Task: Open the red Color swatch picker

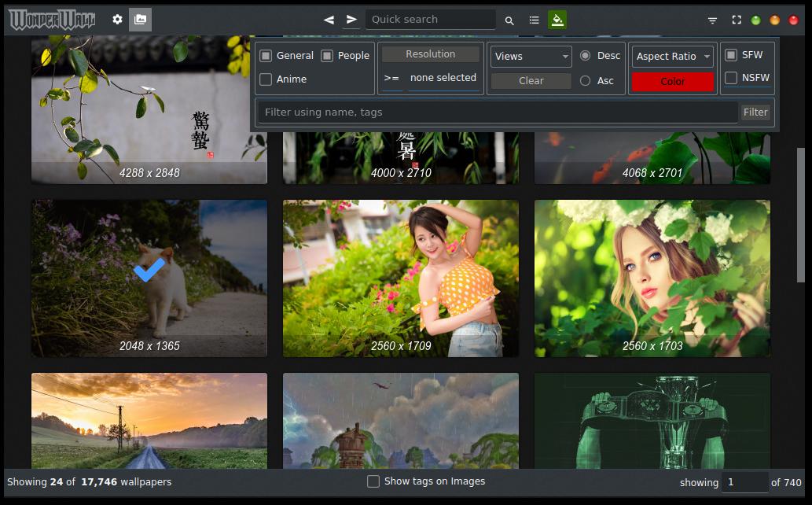Action: point(673,81)
